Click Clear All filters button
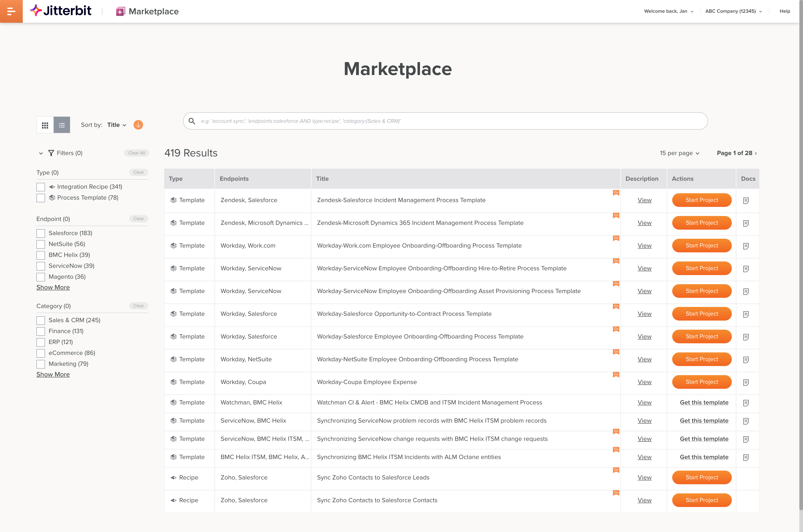The width and height of the screenshot is (803, 532). [136, 153]
